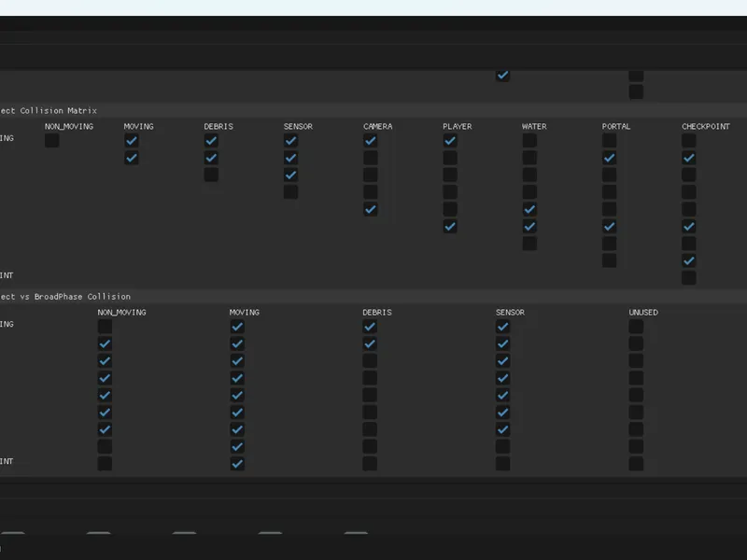Uncheck PLAYER vs PORTAL in Object Collision Matrix
Screen dimensions: 747x560
[609, 226]
